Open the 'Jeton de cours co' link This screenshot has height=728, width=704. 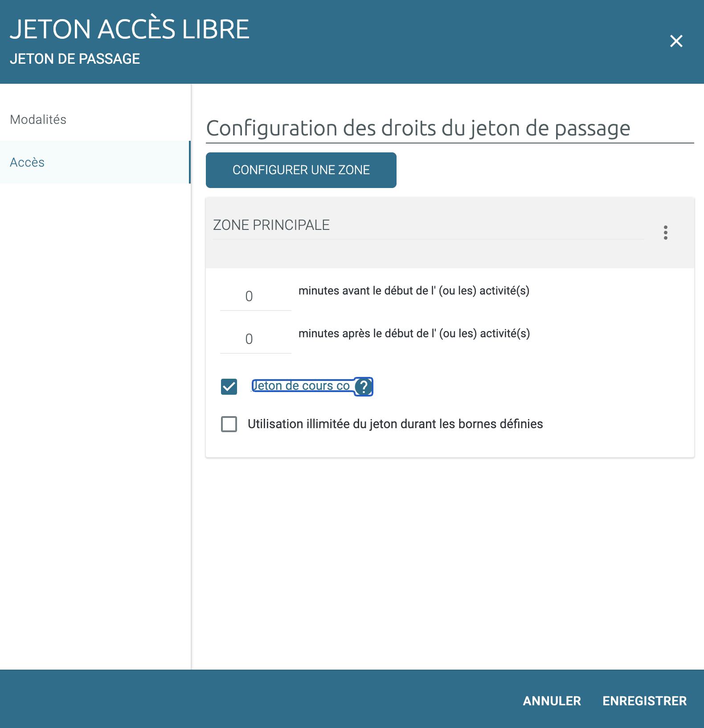(301, 386)
